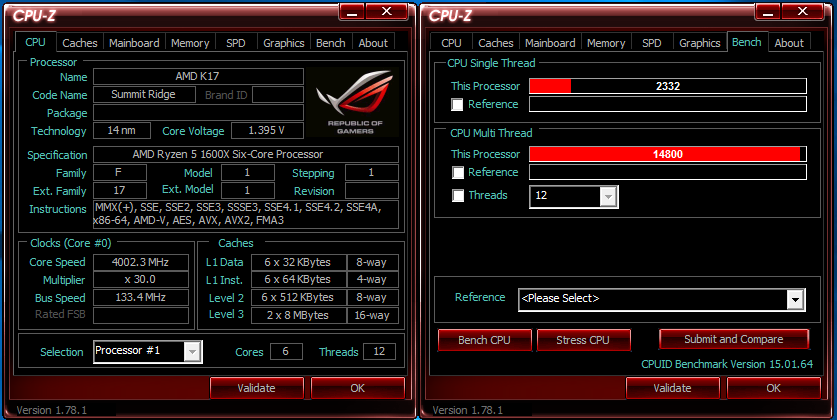The width and height of the screenshot is (837, 420).
Task: Close the right CPU-Z Bench window
Action: tap(802, 12)
